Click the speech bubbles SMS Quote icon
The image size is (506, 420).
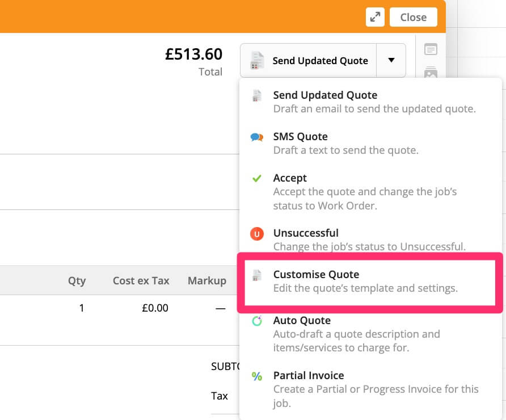coord(257,137)
